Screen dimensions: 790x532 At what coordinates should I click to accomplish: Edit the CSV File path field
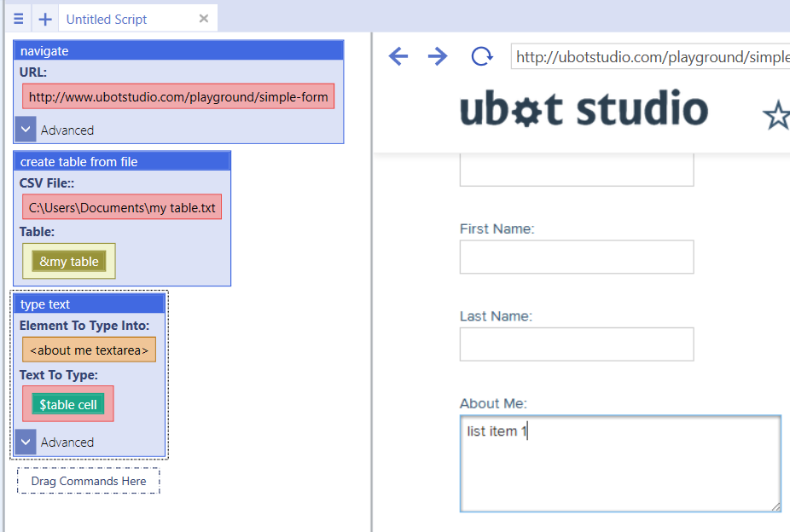122,207
